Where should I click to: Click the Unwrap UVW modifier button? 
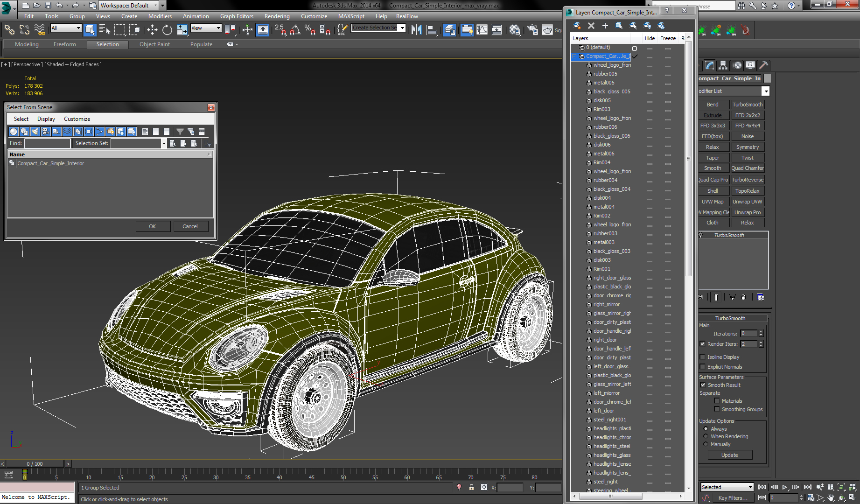coord(747,202)
